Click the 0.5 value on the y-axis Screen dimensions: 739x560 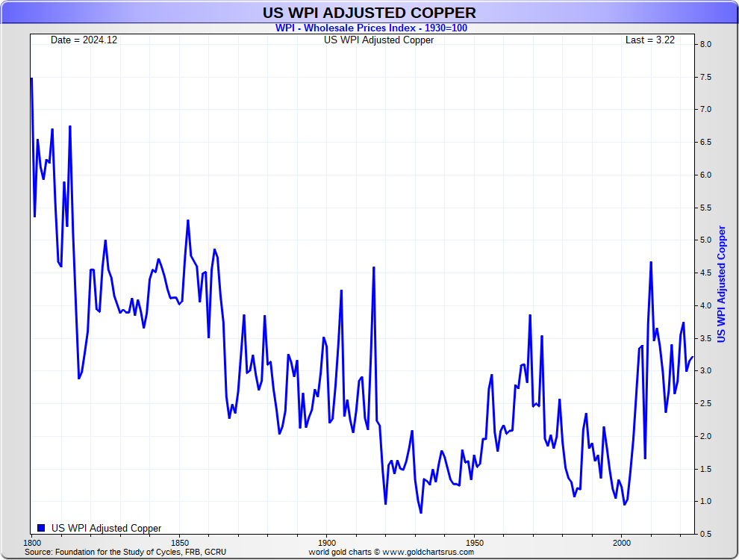pyautogui.click(x=705, y=534)
